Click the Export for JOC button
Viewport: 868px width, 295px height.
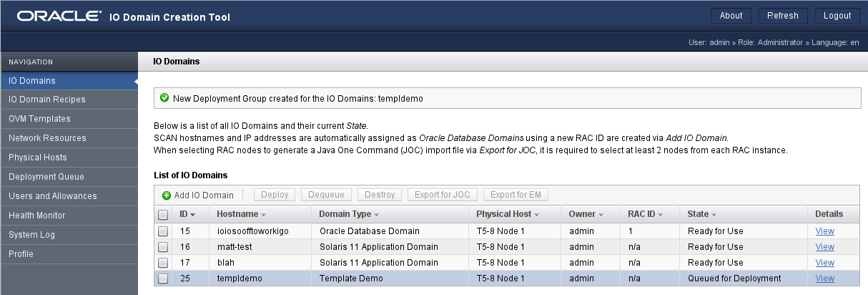(442, 195)
